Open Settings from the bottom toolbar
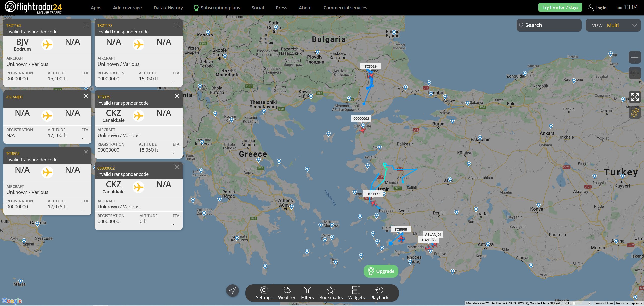Viewport: 644px width, 306px height. coord(264,290)
